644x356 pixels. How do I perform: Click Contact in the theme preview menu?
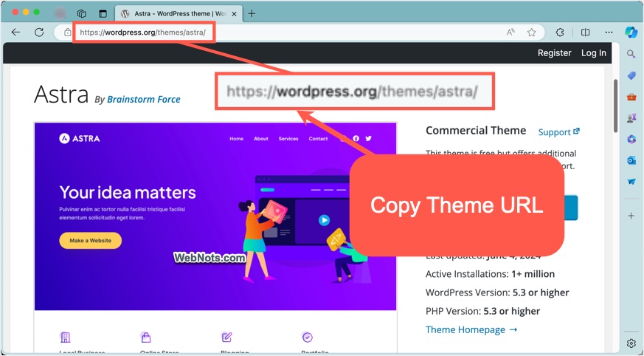pos(318,139)
